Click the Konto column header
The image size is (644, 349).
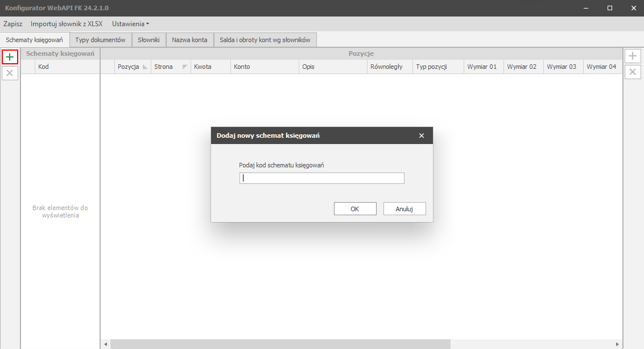[265, 67]
